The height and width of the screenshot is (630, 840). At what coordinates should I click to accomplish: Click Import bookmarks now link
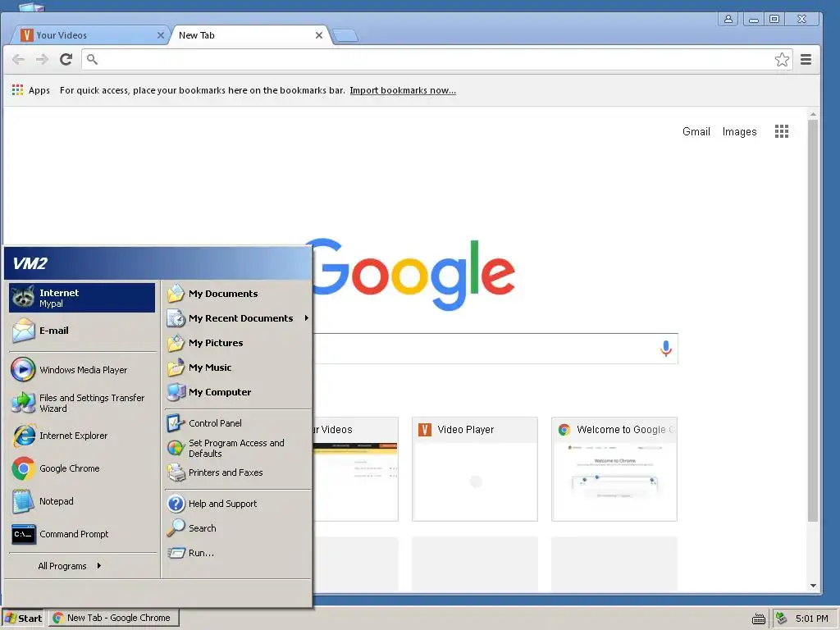403,90
